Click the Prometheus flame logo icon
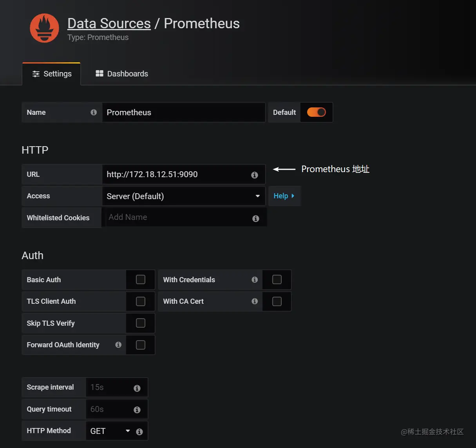This screenshot has height=448, width=476. click(44, 28)
